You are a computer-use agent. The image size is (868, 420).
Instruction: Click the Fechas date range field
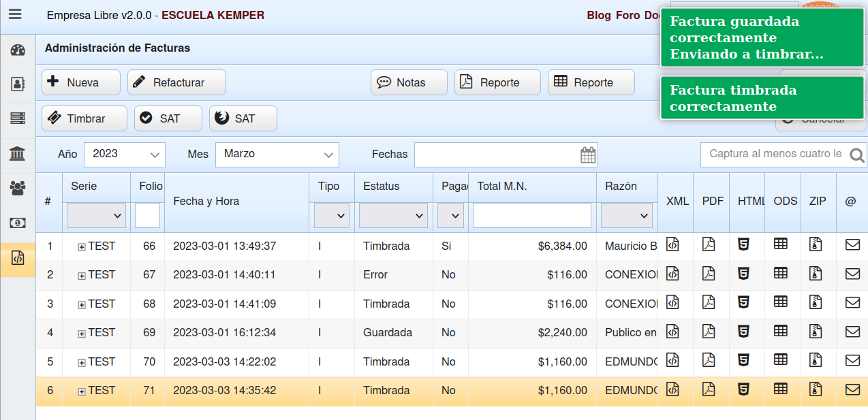[506, 155]
